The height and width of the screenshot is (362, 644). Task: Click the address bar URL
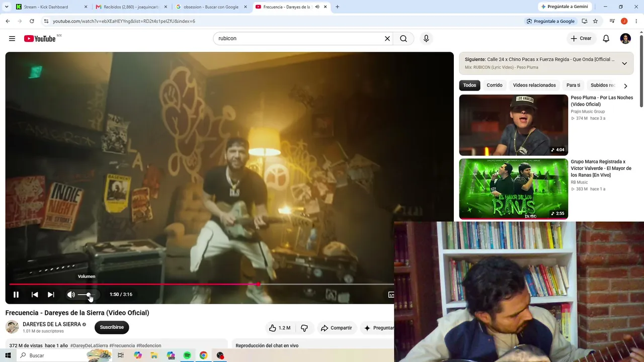124,21
